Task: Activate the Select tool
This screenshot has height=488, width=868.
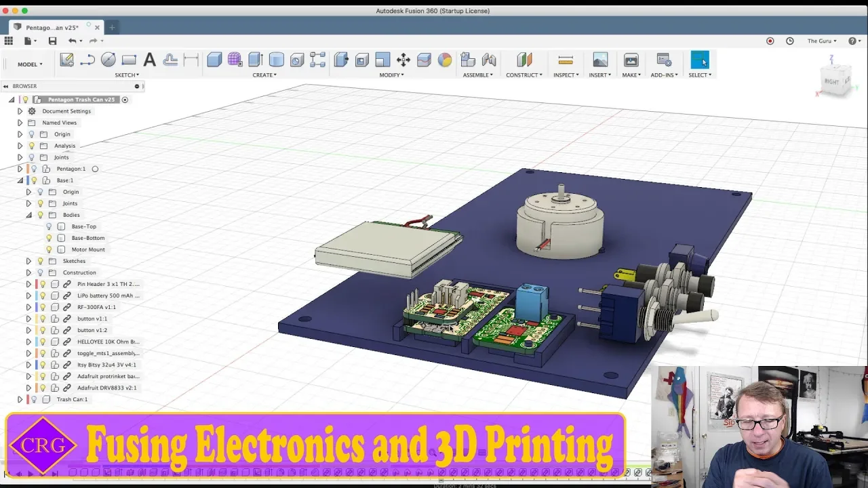Action: coord(700,60)
